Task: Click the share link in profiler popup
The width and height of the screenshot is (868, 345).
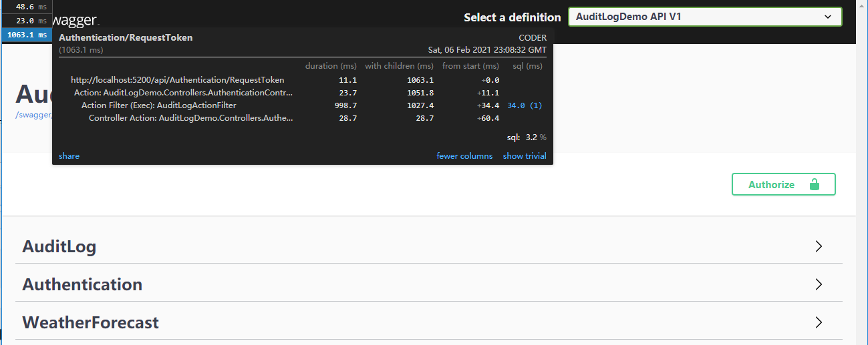Action: pyautogui.click(x=69, y=156)
